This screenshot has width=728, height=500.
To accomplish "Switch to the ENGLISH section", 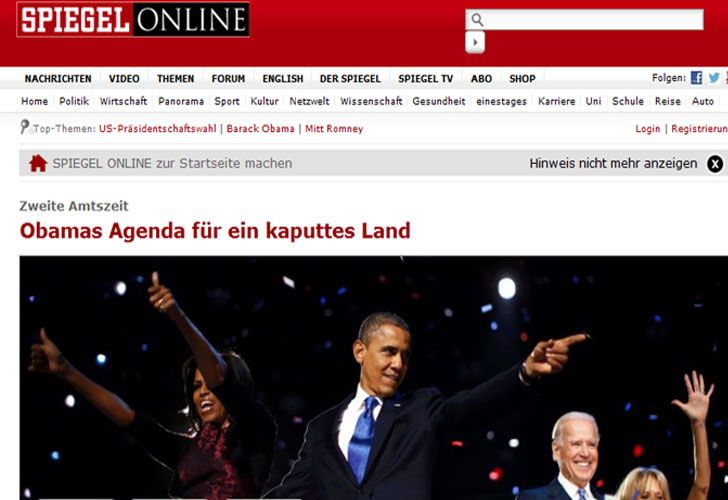I will (283, 79).
